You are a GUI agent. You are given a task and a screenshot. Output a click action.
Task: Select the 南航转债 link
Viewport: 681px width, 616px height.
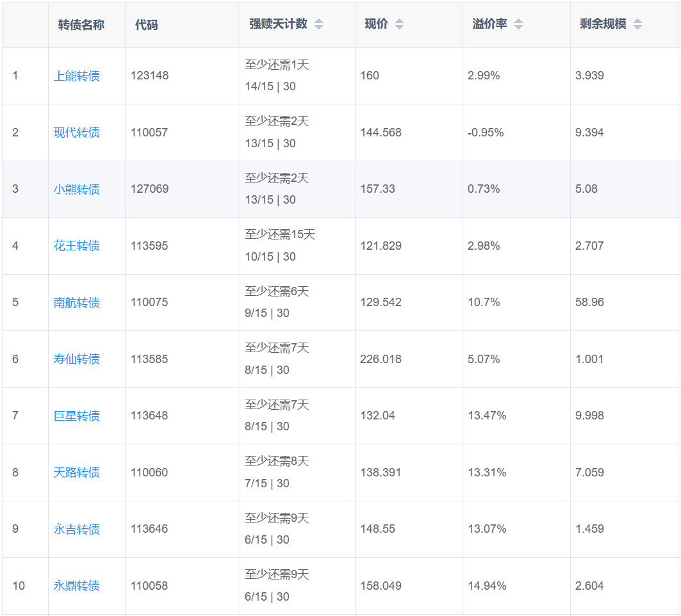[x=77, y=303]
